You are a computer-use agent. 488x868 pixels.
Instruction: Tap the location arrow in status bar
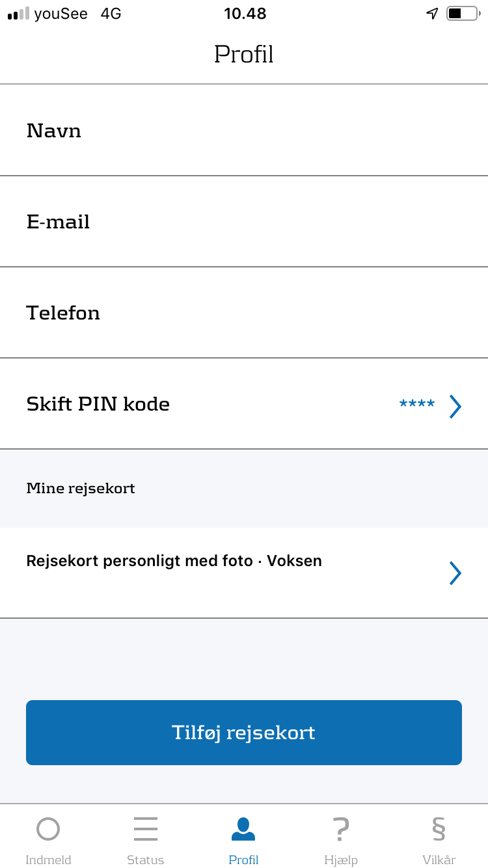click(x=432, y=14)
